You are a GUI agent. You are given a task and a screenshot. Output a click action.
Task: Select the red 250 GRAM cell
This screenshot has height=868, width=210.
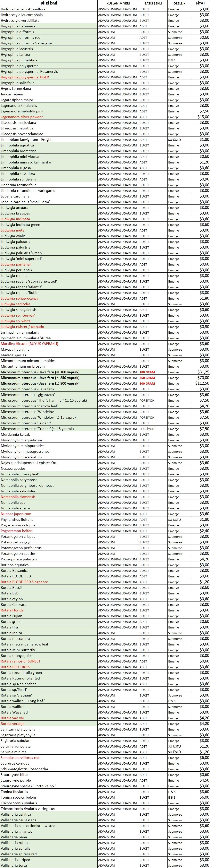[147, 378]
